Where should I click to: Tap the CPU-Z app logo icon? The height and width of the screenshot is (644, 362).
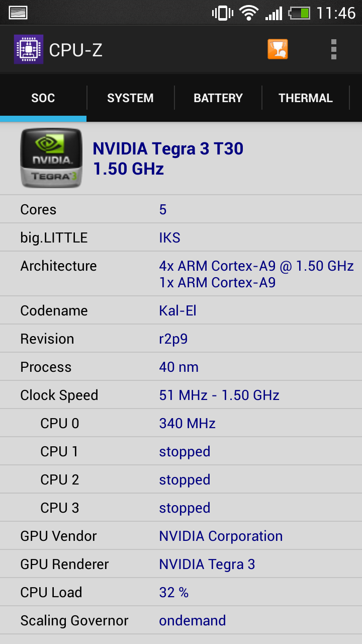point(29,49)
